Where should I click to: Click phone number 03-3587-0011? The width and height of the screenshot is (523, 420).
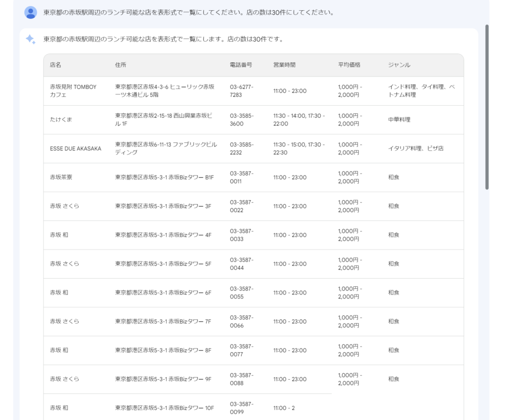pyautogui.click(x=242, y=177)
